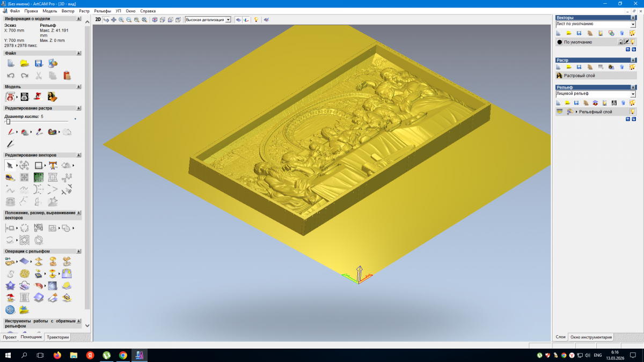Image resolution: width=644 pixels, height=362 pixels.
Task: Click the zoom in magnifier in the view toolbar
Action: [x=121, y=20]
